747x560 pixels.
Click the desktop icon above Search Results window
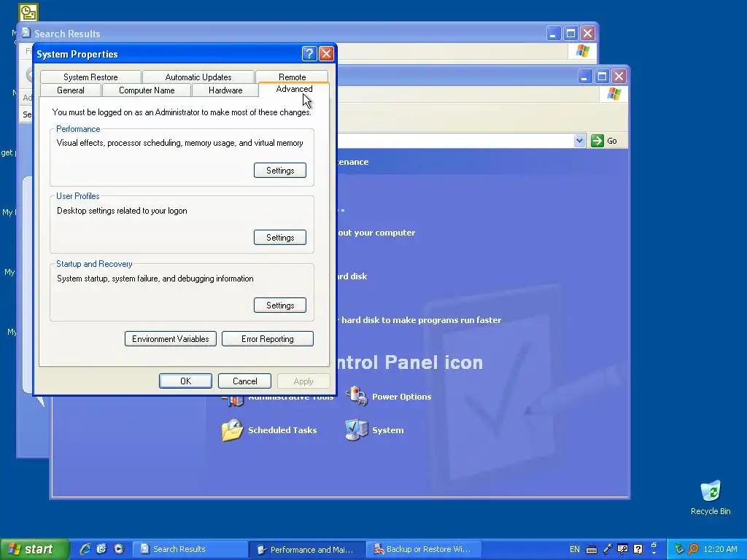28,12
